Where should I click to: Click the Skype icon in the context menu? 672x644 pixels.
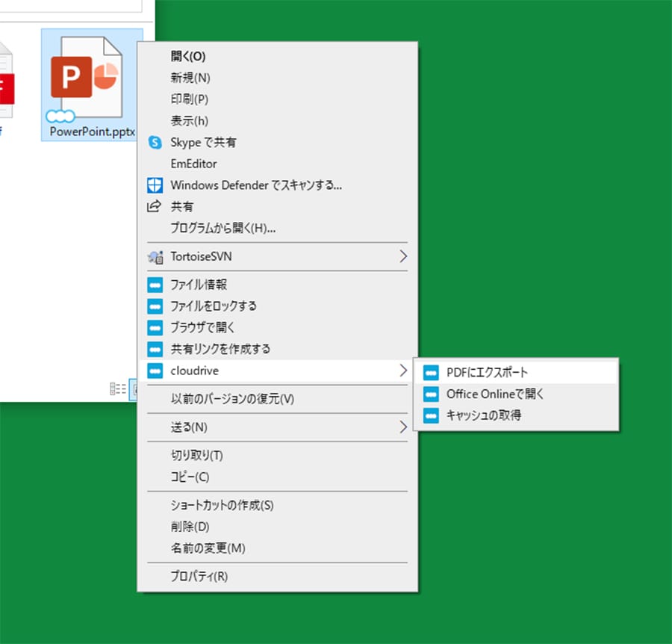(155, 143)
